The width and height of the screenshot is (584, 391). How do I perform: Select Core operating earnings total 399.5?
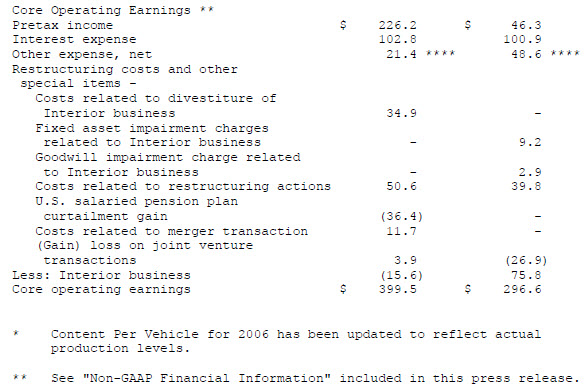tap(397, 289)
